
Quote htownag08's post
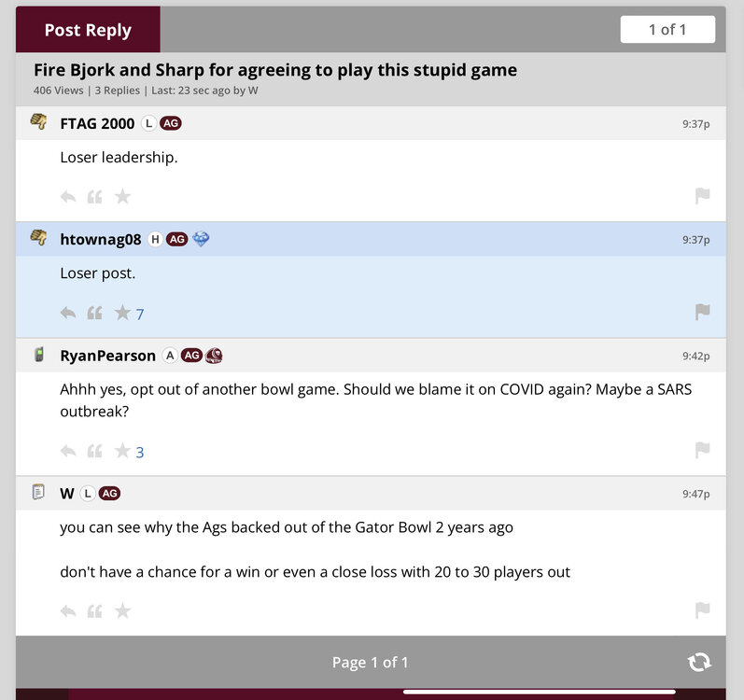pyautogui.click(x=94, y=313)
